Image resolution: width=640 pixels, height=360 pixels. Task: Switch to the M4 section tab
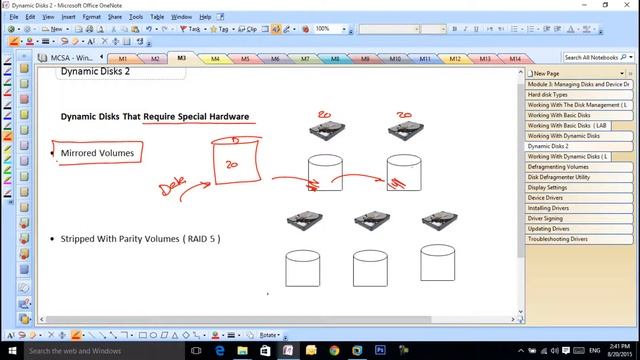click(215, 59)
